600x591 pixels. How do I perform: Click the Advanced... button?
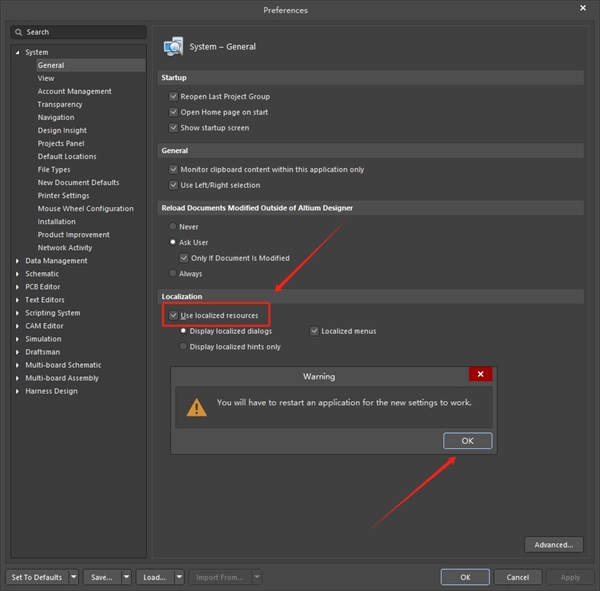pyautogui.click(x=553, y=545)
